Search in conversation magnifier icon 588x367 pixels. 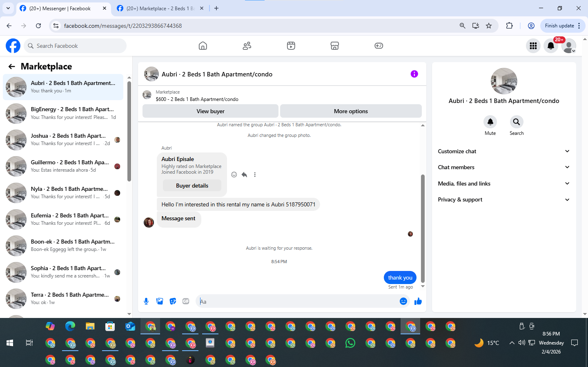pos(517,122)
